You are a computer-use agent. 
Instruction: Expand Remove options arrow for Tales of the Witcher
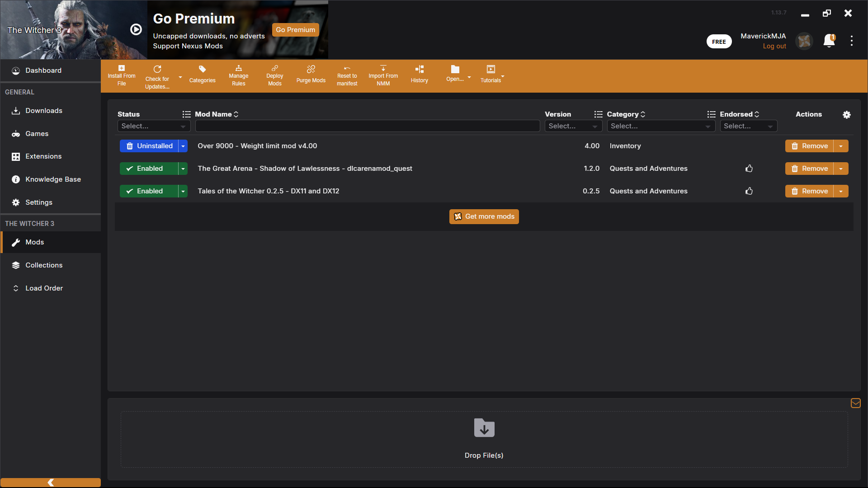click(x=841, y=191)
